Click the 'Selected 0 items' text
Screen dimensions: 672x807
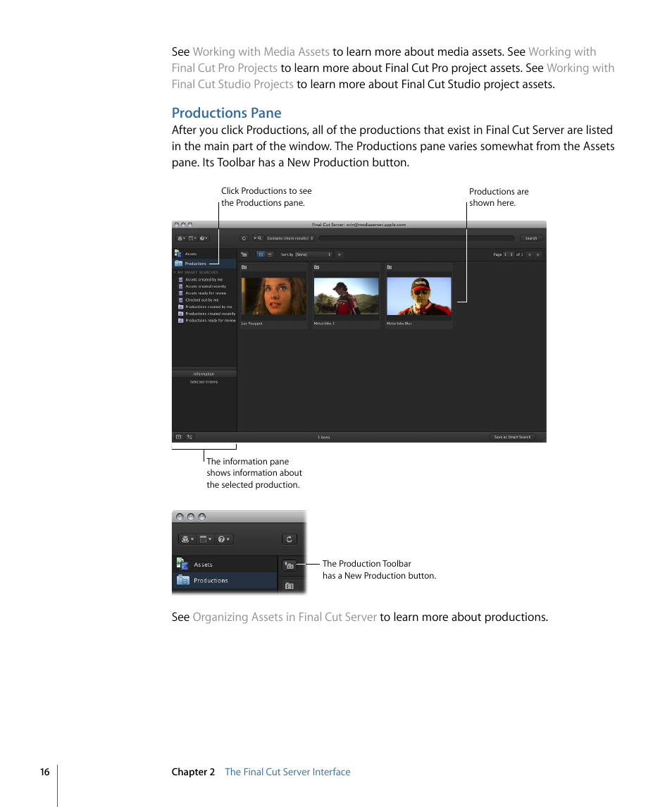coord(204,382)
